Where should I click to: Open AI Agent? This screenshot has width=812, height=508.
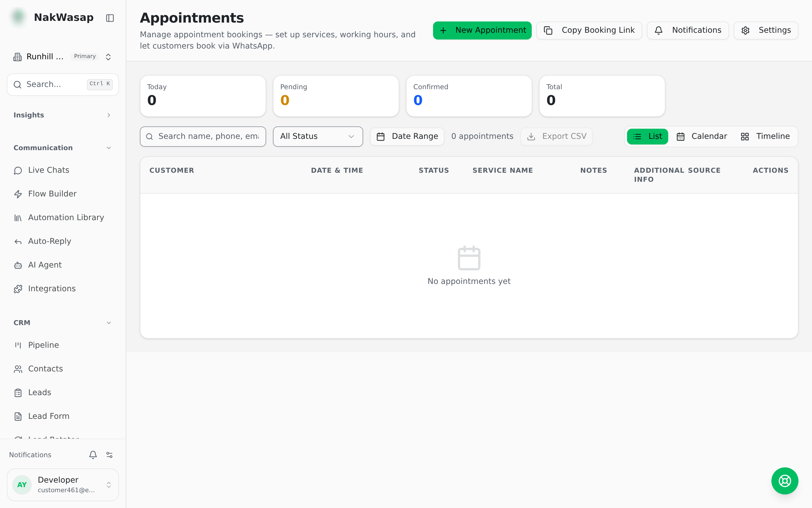click(x=63, y=265)
